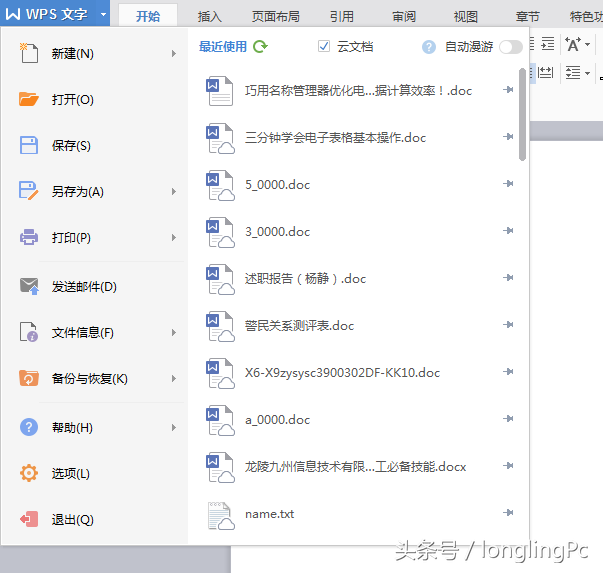This screenshot has height=573, width=603.
Task: Expand the 帮助(H) submenu arrow
Action: pos(174,427)
